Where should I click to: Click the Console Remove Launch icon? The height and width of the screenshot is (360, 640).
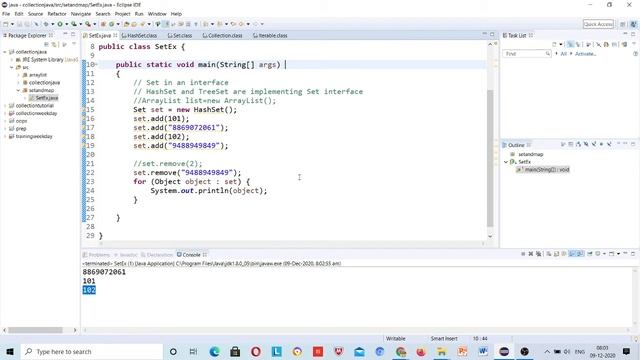[x=531, y=254]
